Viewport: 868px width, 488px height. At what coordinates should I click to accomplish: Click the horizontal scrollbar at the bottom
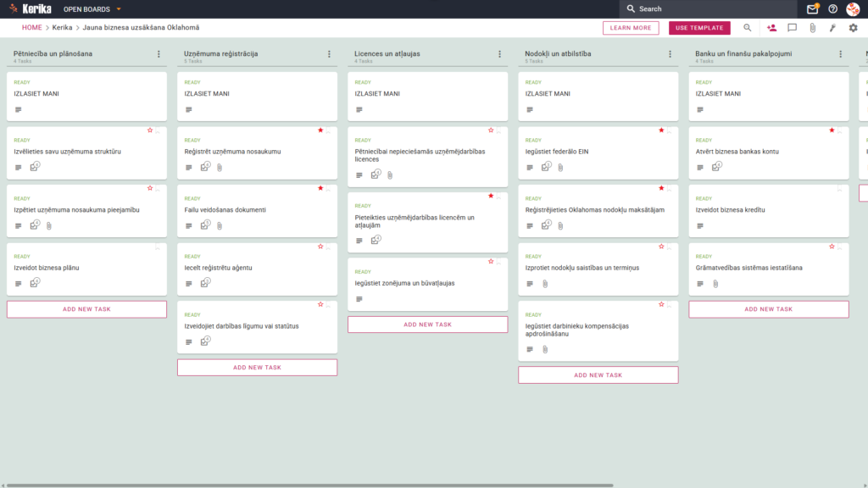[x=310, y=485]
